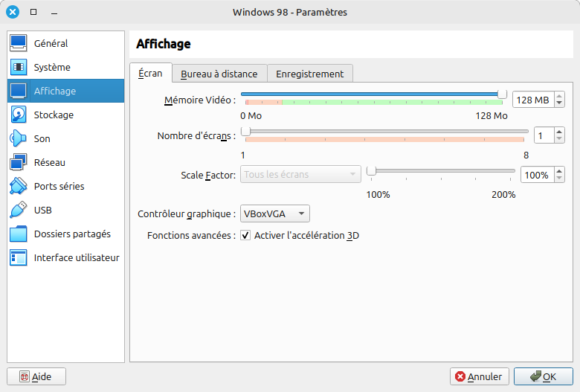
Task: Click the Affichage monitor icon
Action: tap(18, 91)
